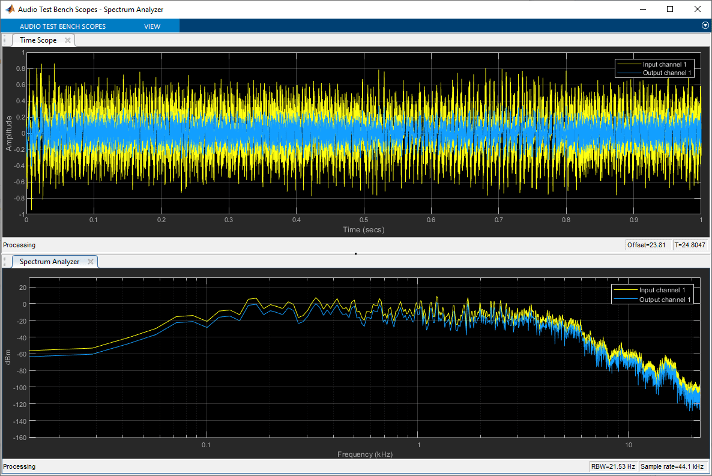The width and height of the screenshot is (712, 476).
Task: Close the Time Scope tab
Action: pos(68,41)
